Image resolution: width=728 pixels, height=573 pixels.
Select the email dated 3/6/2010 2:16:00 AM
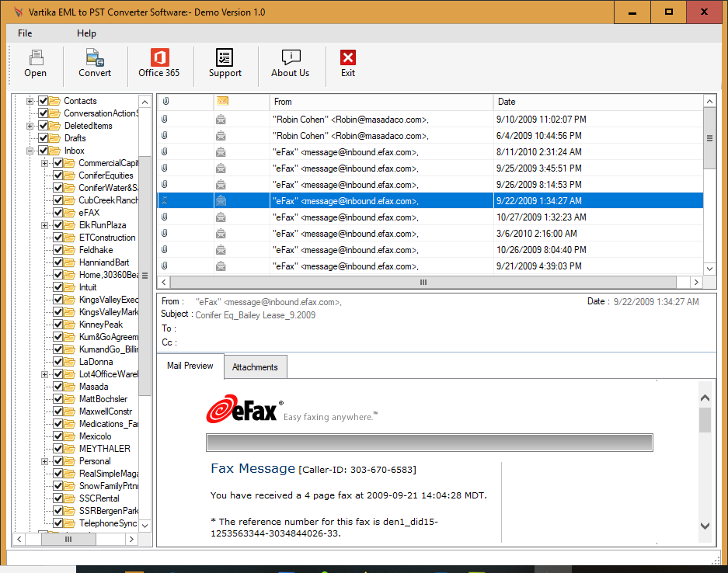[430, 234]
